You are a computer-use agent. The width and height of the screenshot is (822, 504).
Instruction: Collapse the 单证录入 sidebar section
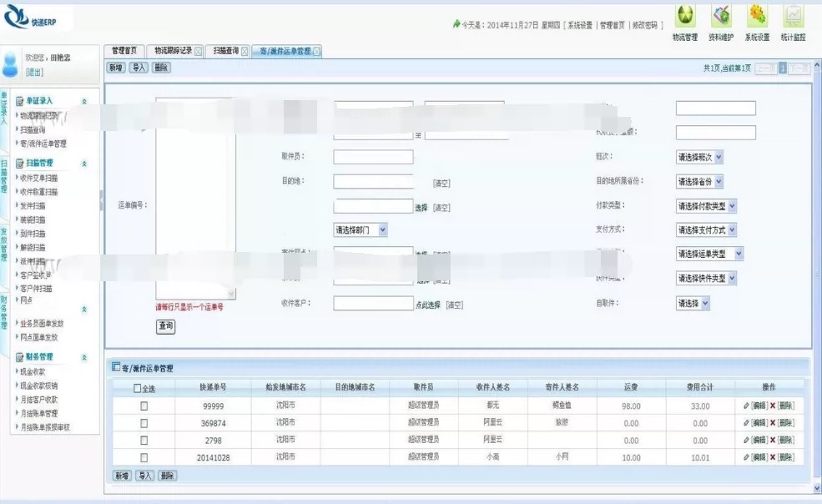point(84,101)
